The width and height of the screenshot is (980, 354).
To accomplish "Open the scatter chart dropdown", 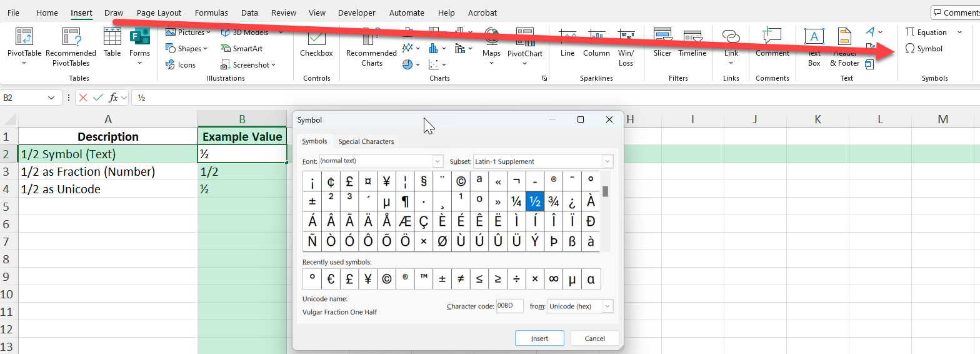I will point(444,64).
